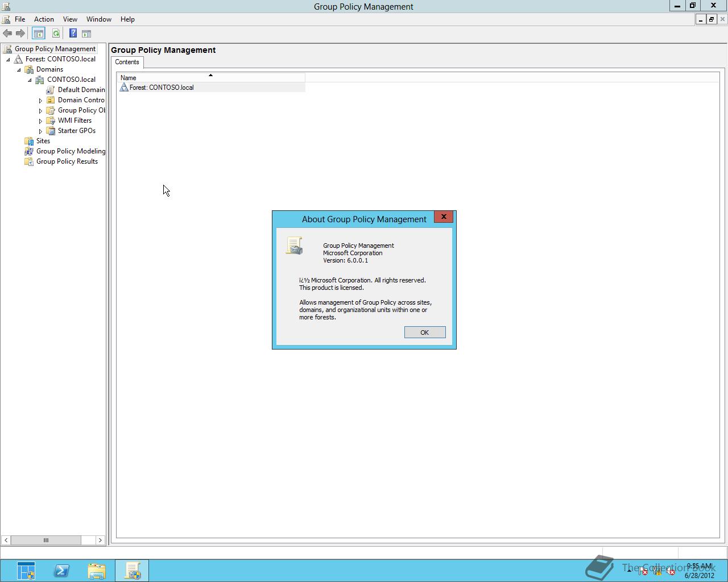The height and width of the screenshot is (582, 728).
Task: Click the 'Microsoft Corporation' line under product name
Action: (x=353, y=253)
